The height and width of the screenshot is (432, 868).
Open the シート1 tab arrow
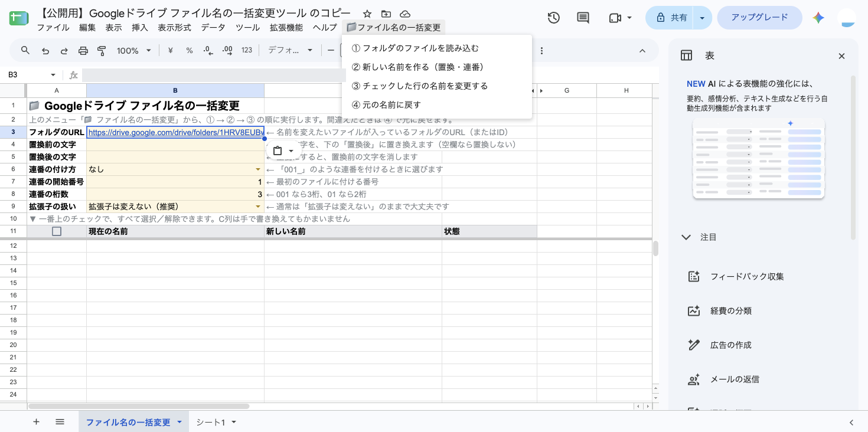pos(234,423)
